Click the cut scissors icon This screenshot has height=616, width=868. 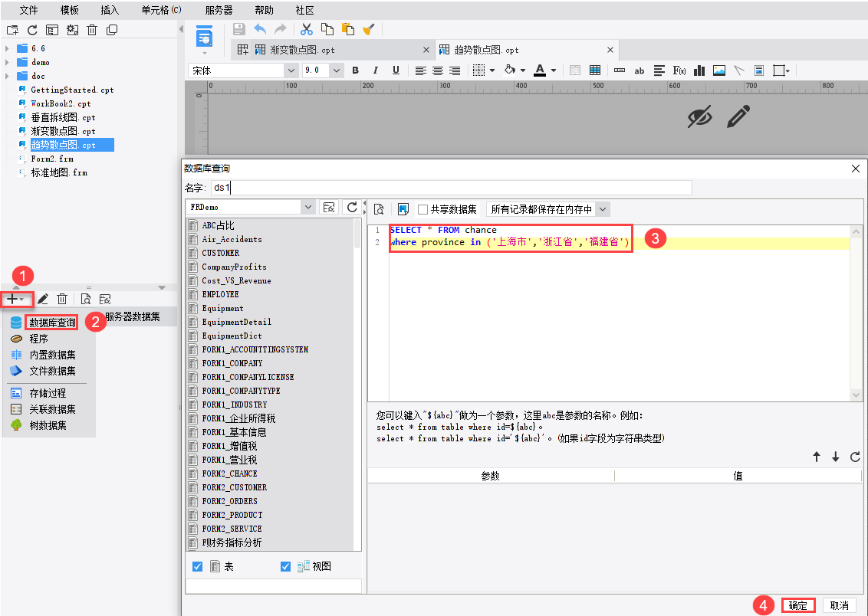[x=307, y=29]
